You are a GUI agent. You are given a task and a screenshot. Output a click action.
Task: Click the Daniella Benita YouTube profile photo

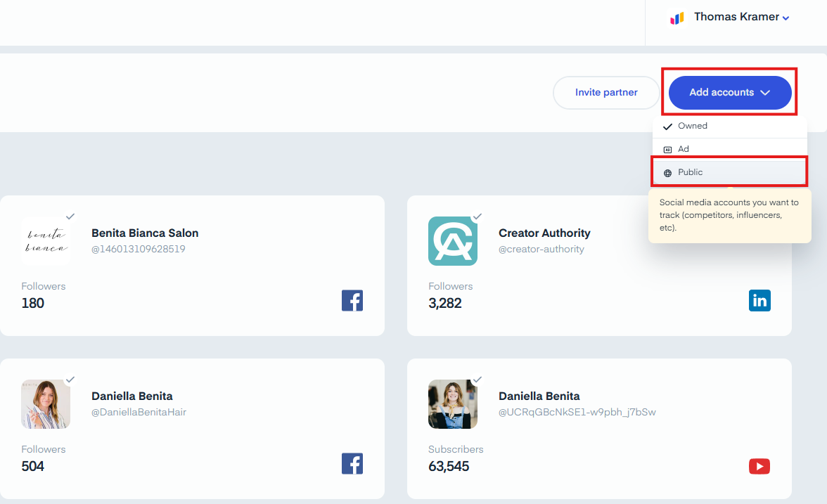tap(453, 403)
